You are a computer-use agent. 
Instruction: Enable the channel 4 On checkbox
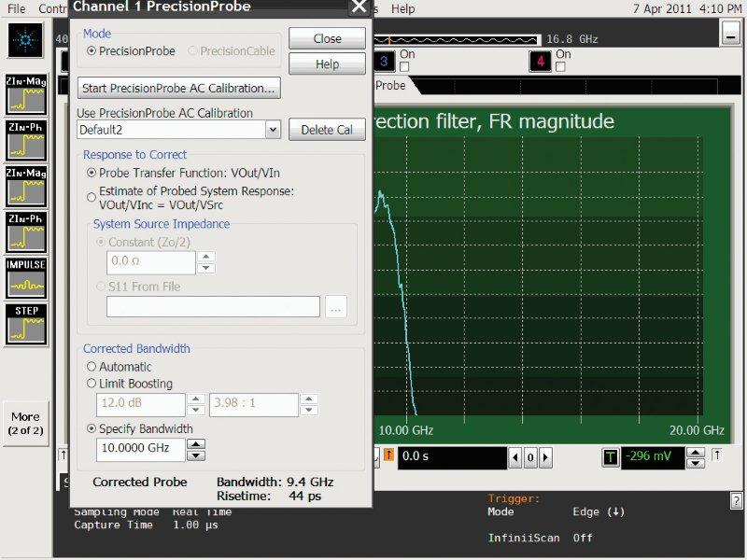point(561,67)
